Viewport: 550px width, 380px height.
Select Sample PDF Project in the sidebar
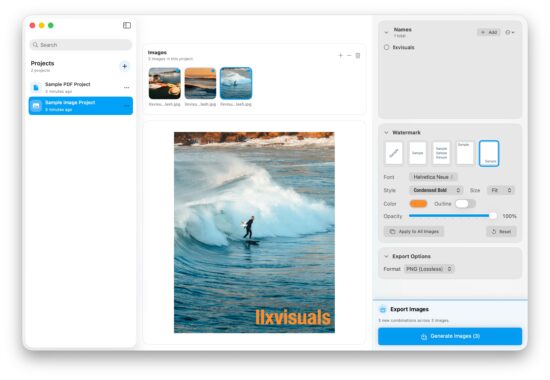point(81,87)
